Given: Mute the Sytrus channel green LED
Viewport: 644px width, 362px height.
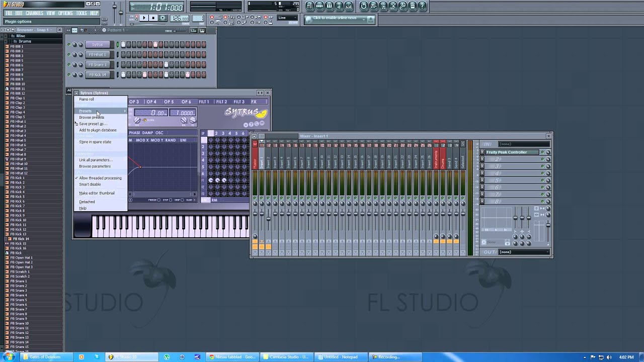Looking at the screenshot, I should pyautogui.click(x=69, y=45).
